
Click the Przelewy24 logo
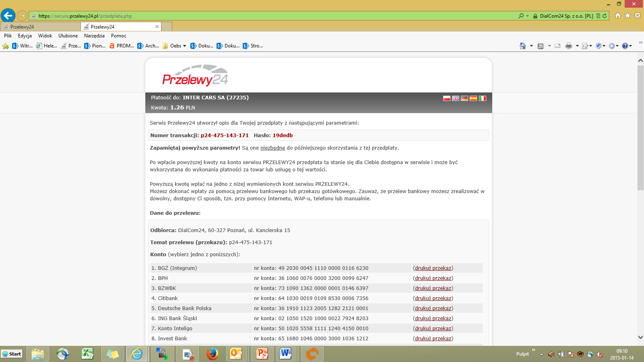pyautogui.click(x=195, y=76)
